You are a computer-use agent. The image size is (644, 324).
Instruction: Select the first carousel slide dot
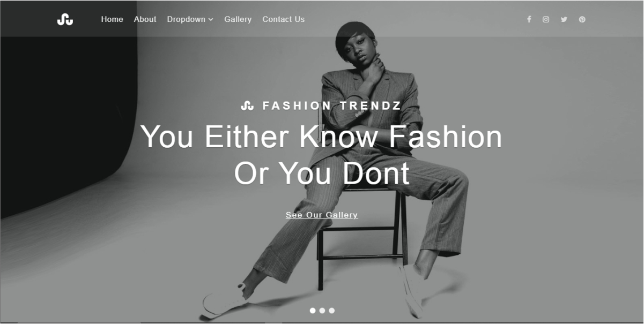(x=313, y=311)
